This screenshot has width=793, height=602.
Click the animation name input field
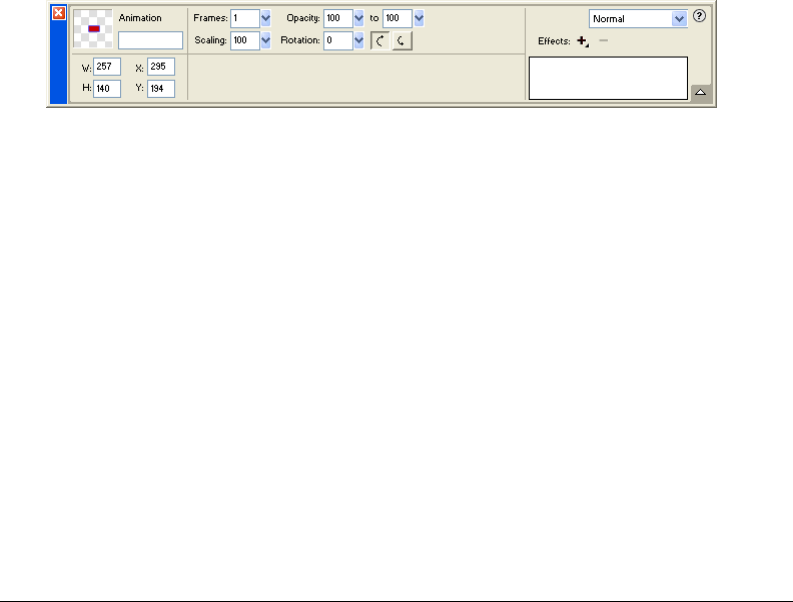(x=150, y=40)
